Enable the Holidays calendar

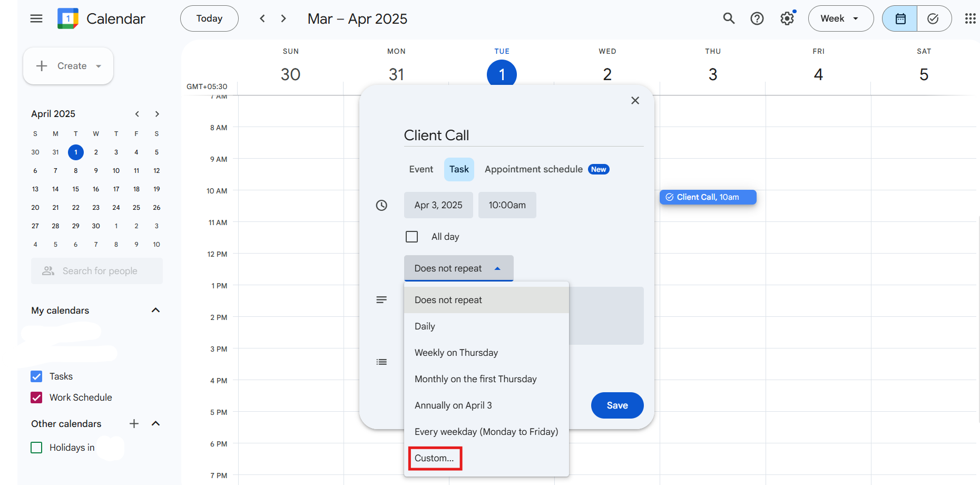tap(36, 447)
